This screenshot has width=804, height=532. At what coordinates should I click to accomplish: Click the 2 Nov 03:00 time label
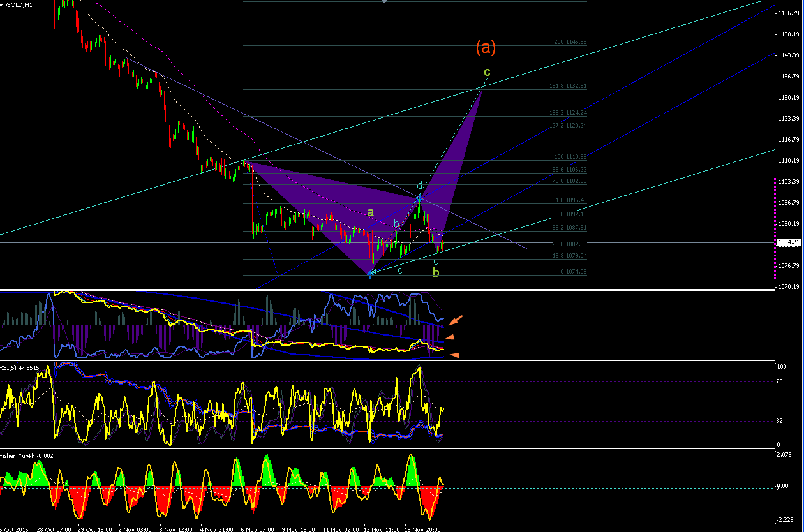[x=136, y=529]
